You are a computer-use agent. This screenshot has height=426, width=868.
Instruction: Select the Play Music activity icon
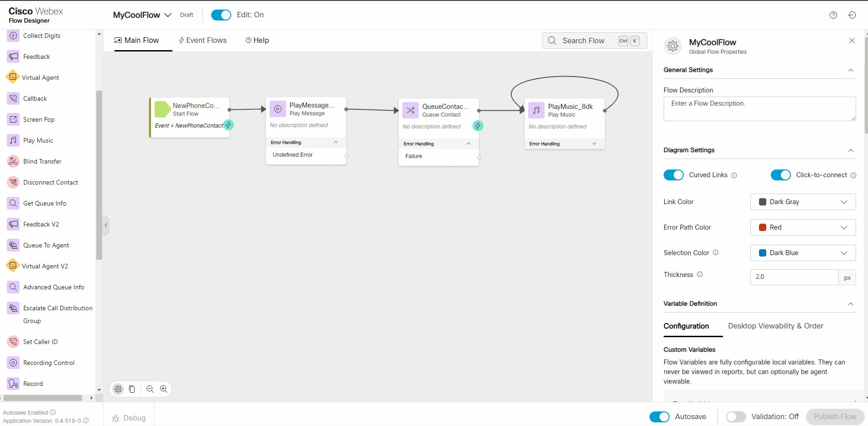point(13,140)
